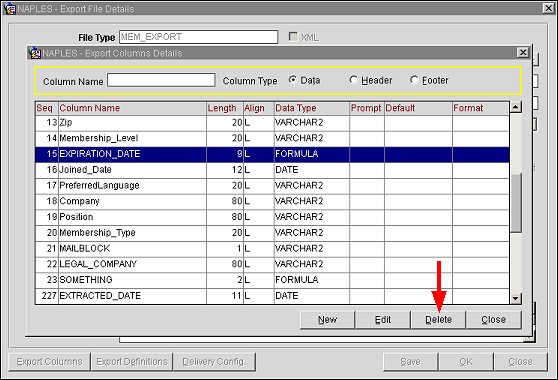
Task: Click VARCHAR2 data type in Company row
Action: coord(299,201)
